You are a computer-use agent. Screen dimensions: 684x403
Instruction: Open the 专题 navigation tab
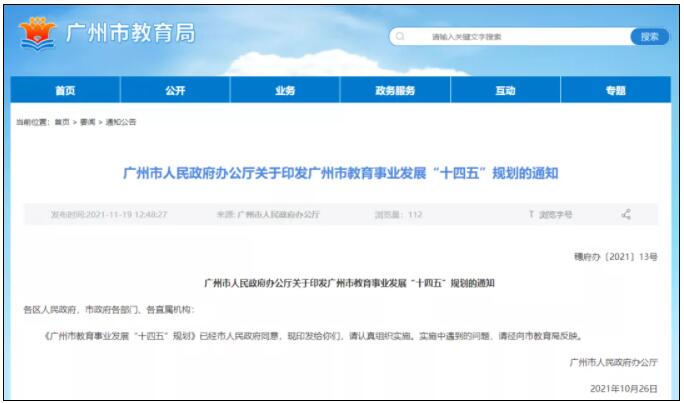click(x=615, y=91)
